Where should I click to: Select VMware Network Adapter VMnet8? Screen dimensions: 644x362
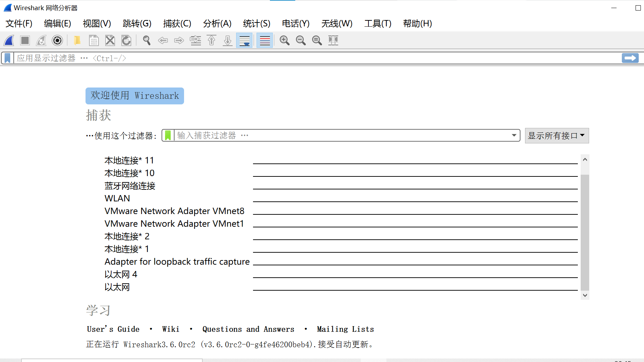tap(341, 211)
